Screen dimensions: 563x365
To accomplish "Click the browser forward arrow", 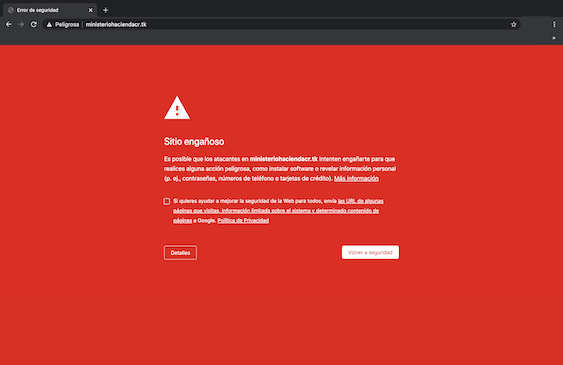I will click(x=21, y=24).
